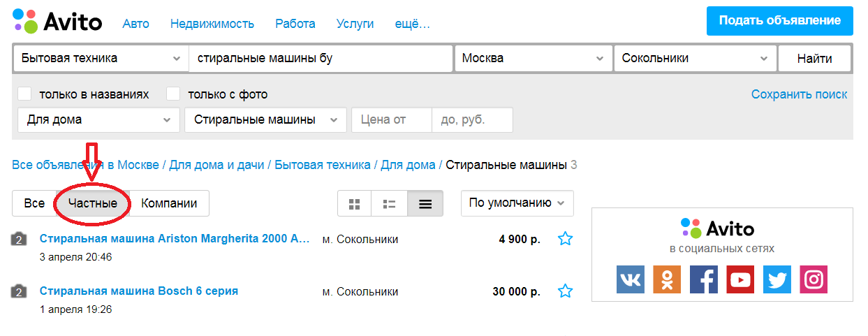
Task: Open Avito Facebook page icon
Action: pos(704,279)
